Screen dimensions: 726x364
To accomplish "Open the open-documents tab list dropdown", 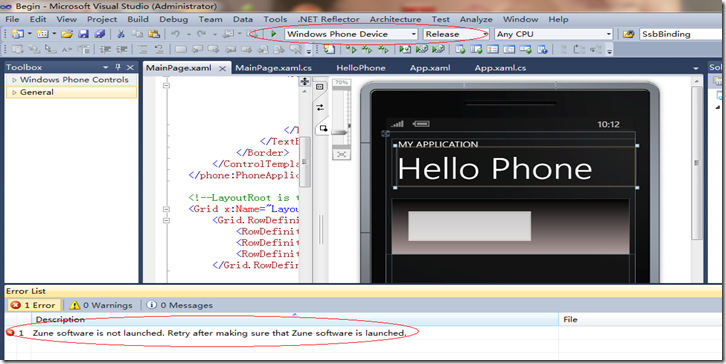I will (695, 68).
